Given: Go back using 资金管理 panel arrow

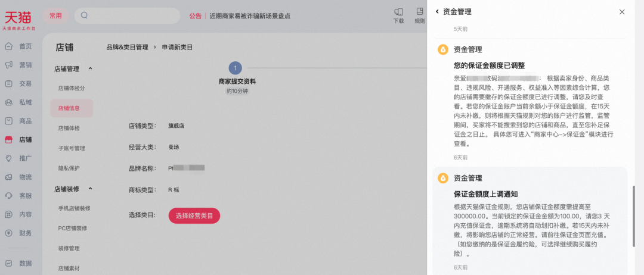Looking at the screenshot, I should point(437,11).
